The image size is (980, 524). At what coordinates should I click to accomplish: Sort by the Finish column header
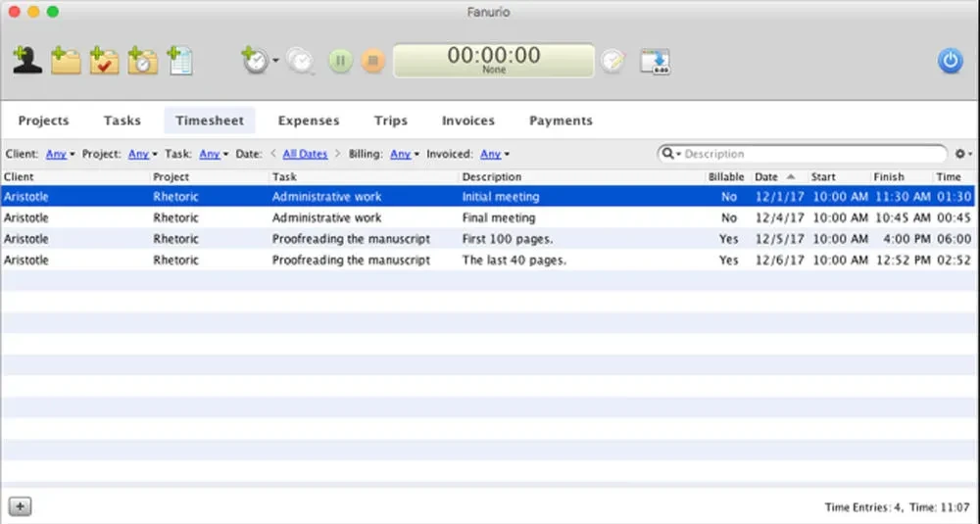click(902, 176)
